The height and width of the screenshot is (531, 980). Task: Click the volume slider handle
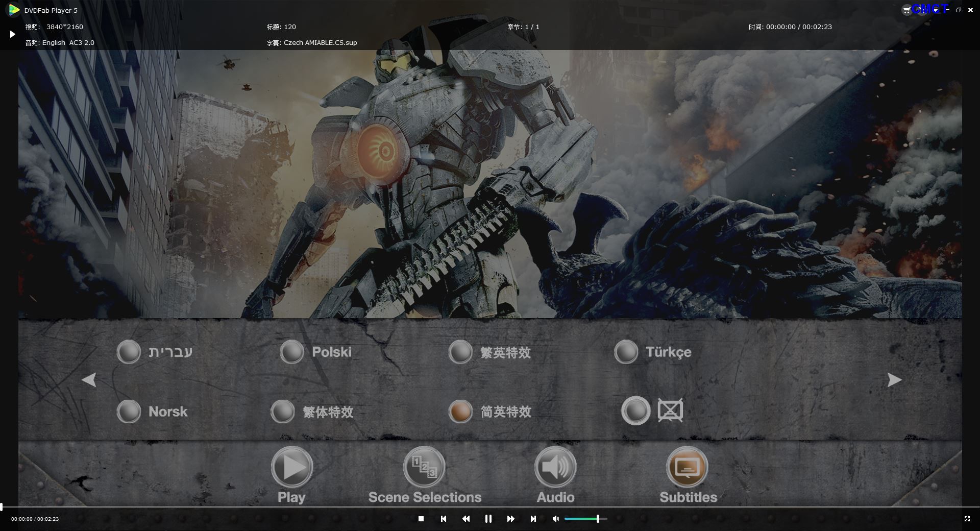tap(598, 519)
